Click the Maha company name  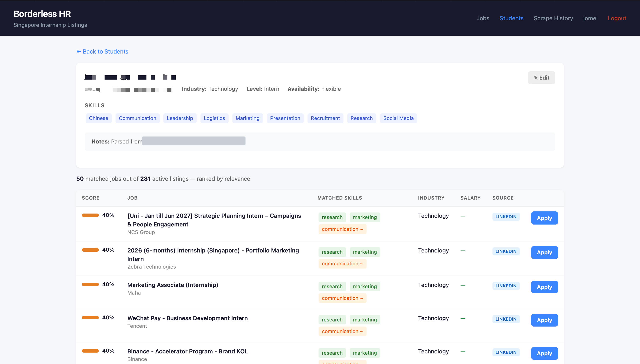pos(134,293)
